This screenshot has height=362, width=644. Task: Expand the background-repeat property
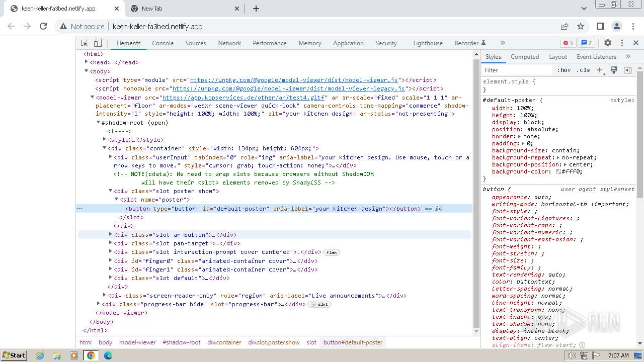click(x=559, y=157)
